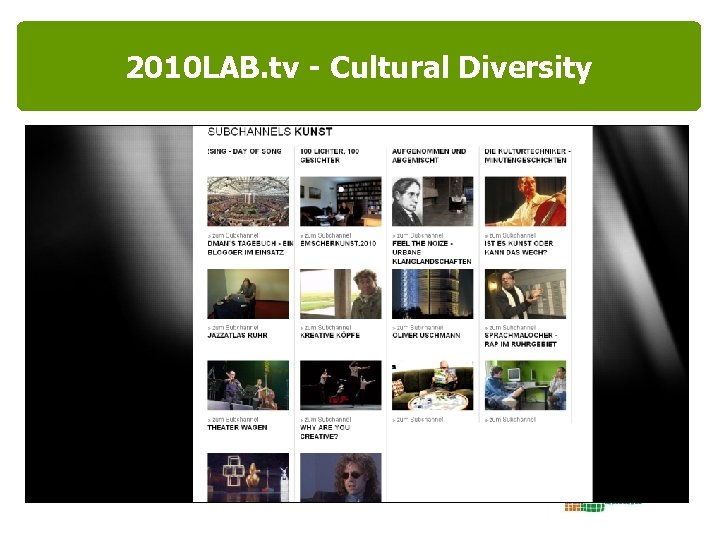Screen dimensions: 720x540
Task: Open the Kreative Köpfe dancers thumbnail
Action: click(x=341, y=385)
